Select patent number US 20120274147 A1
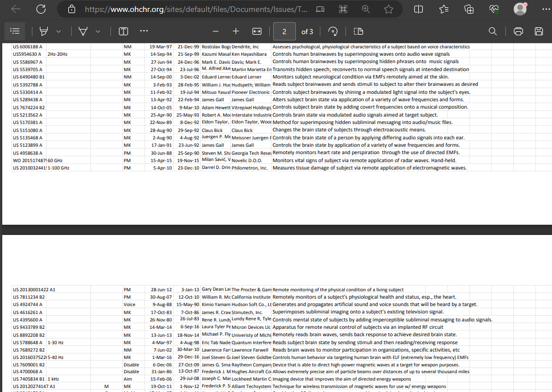552x392 pixels. [x=34, y=386]
